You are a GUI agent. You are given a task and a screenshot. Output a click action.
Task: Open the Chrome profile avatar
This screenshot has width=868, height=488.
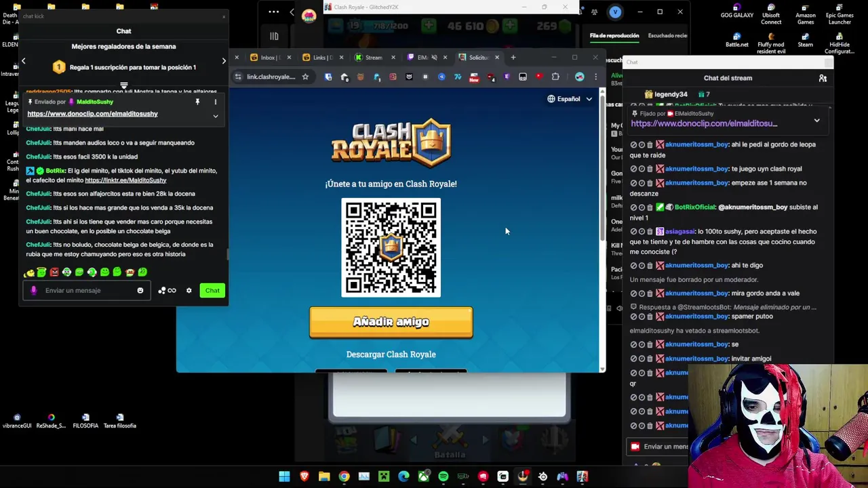[x=579, y=77]
